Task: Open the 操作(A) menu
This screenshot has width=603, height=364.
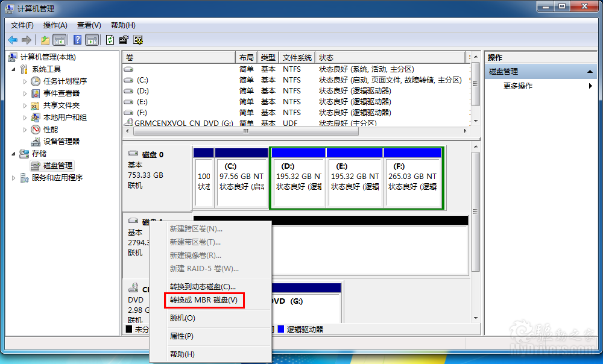Action: point(55,25)
